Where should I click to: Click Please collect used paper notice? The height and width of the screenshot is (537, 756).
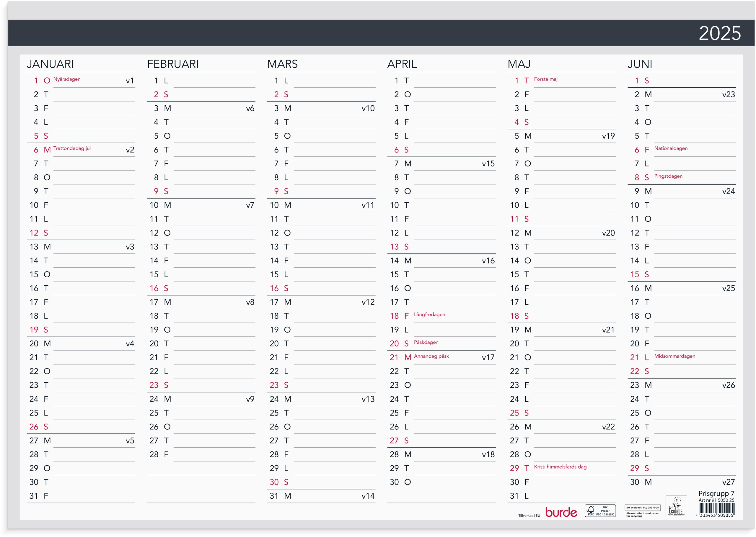pos(642,515)
